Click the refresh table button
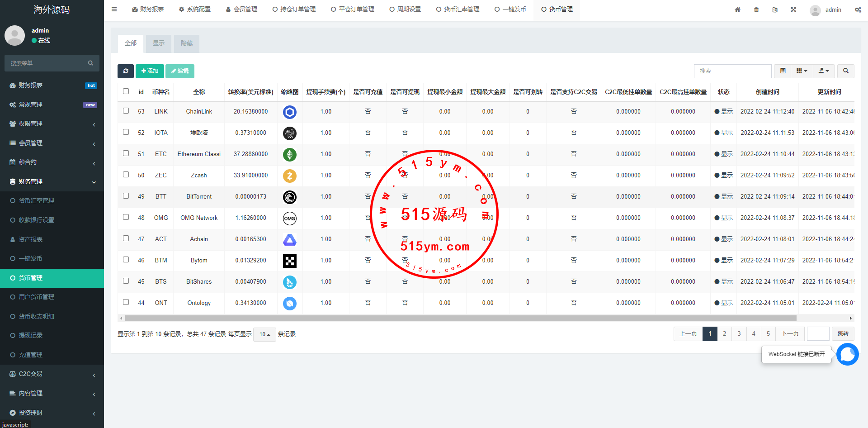Screen dimensions: 868x428 126,71
